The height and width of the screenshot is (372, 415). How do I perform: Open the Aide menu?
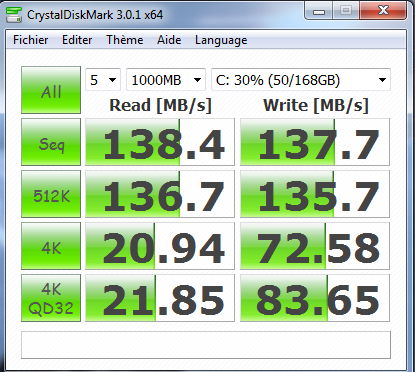(169, 40)
